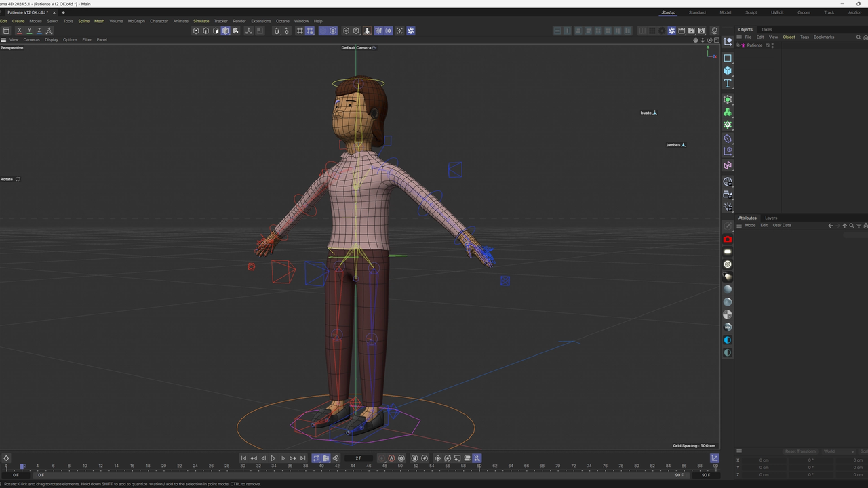
Task: Click frame 60 on the timeline ruler
Action: click(479, 466)
